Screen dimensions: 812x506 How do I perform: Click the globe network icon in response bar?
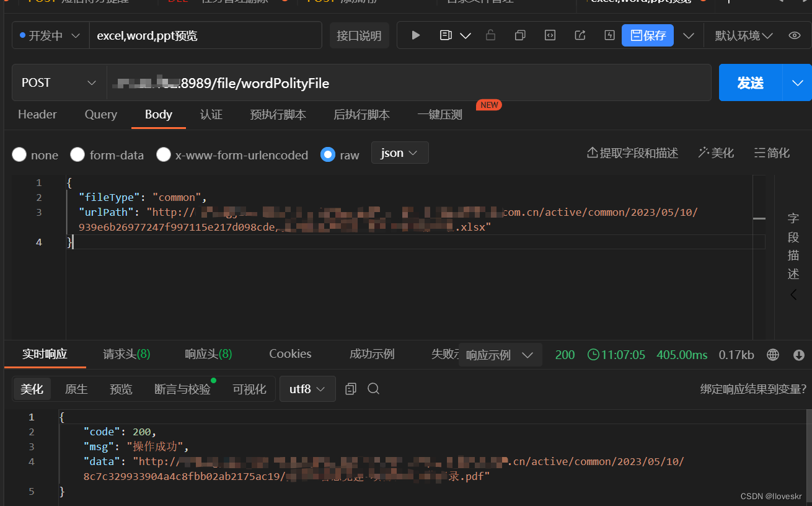773,355
